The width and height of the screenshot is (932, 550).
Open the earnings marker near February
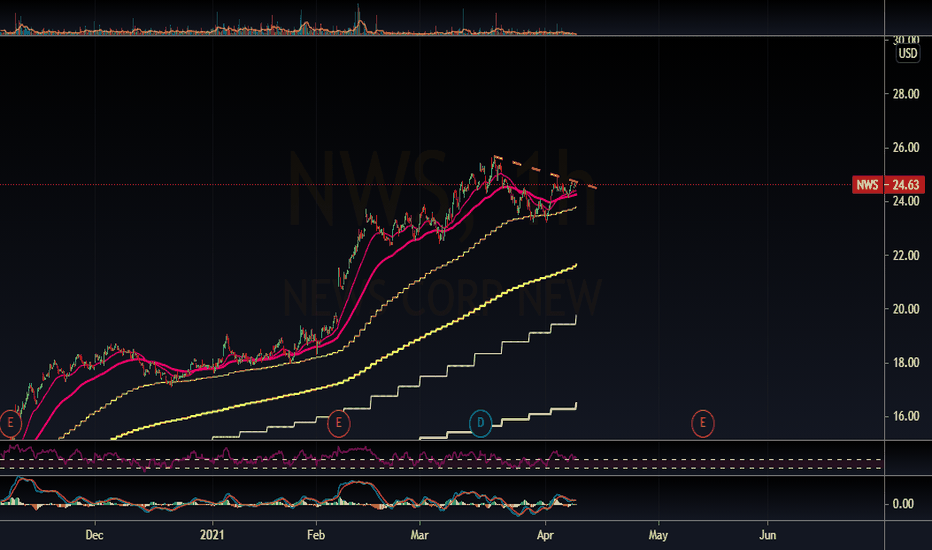(x=339, y=423)
